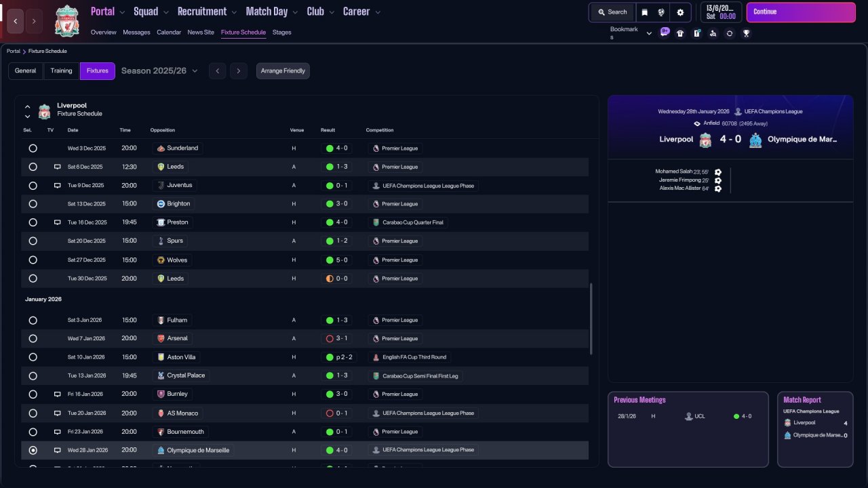Viewport: 868px width, 488px height.
Task: Expand the Bookmarks dropdown chevron
Action: tap(649, 33)
